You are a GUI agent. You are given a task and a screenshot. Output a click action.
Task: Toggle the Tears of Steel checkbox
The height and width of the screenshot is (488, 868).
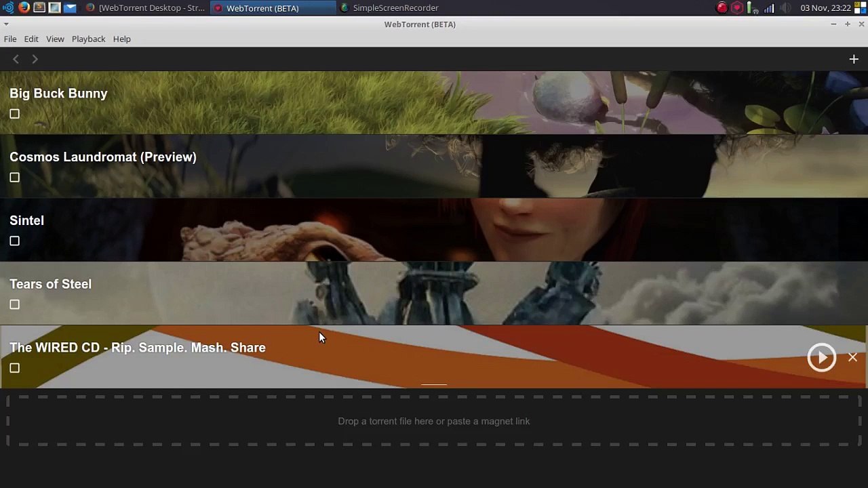coord(14,304)
